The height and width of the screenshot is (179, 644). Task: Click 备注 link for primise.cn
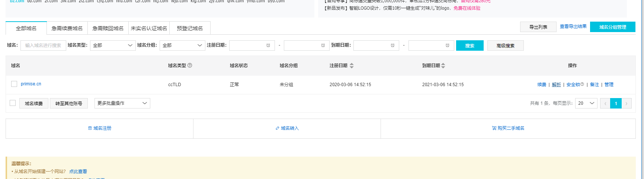coord(595,85)
